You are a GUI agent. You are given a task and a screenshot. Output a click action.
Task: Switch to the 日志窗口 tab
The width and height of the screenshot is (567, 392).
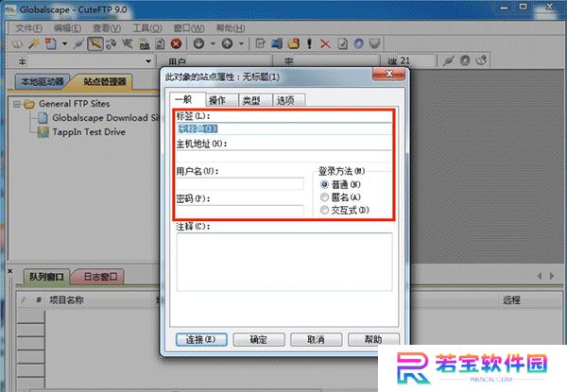point(100,277)
